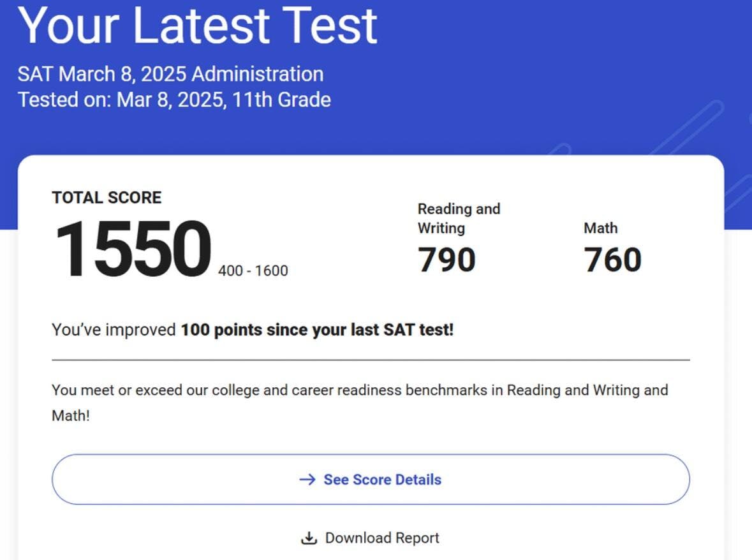Click the Reading and Writing section label
Image resolution: width=752 pixels, height=560 pixels.
[459, 218]
